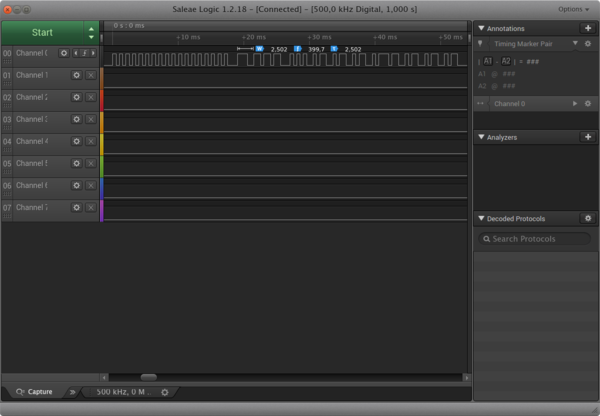Select the A1 timing marker

pyautogui.click(x=488, y=61)
